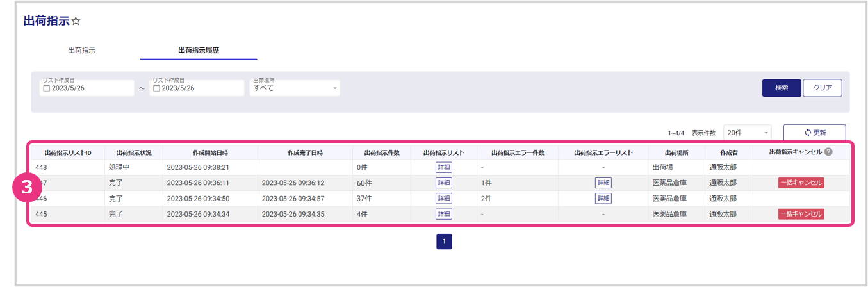Select the 出荷指示履歴 tab
This screenshot has height=287, width=868.
[198, 50]
